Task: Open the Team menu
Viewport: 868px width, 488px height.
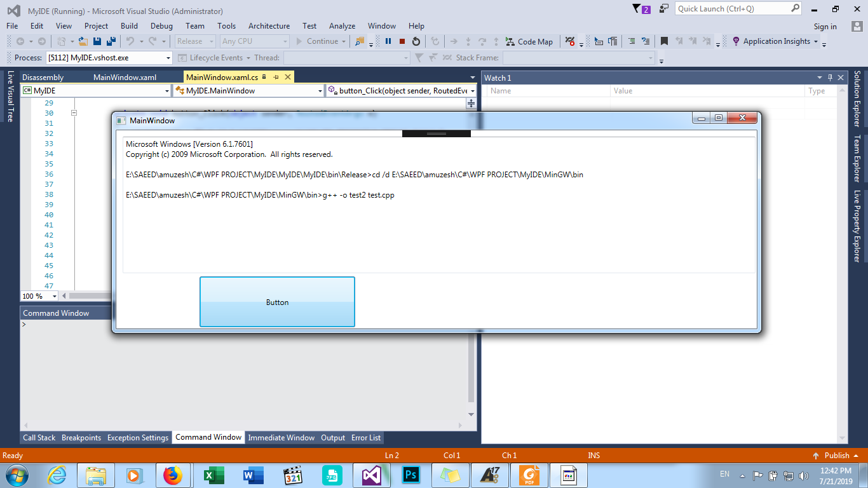Action: pyautogui.click(x=195, y=26)
